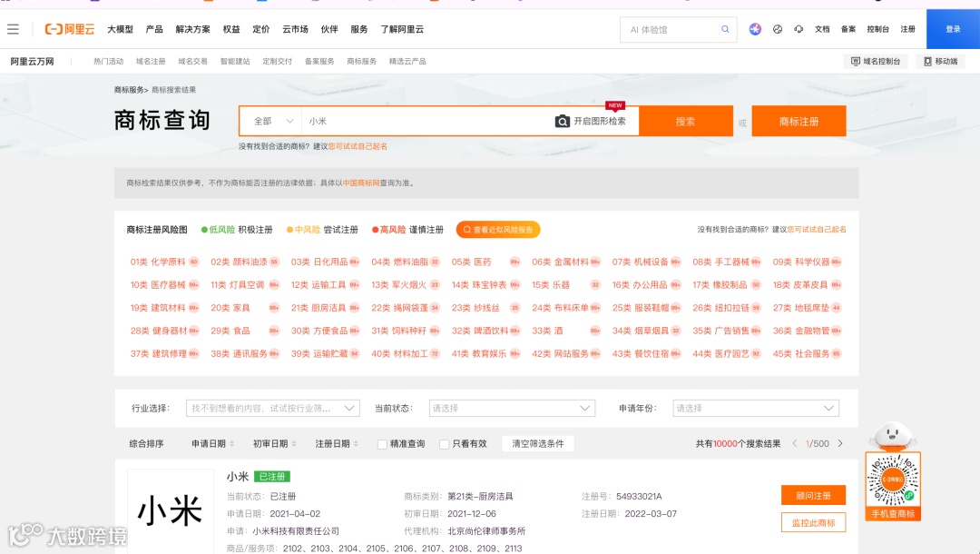The height and width of the screenshot is (554, 980).
Task: Click 您可试试自己起名 link below search box
Action: click(x=358, y=146)
